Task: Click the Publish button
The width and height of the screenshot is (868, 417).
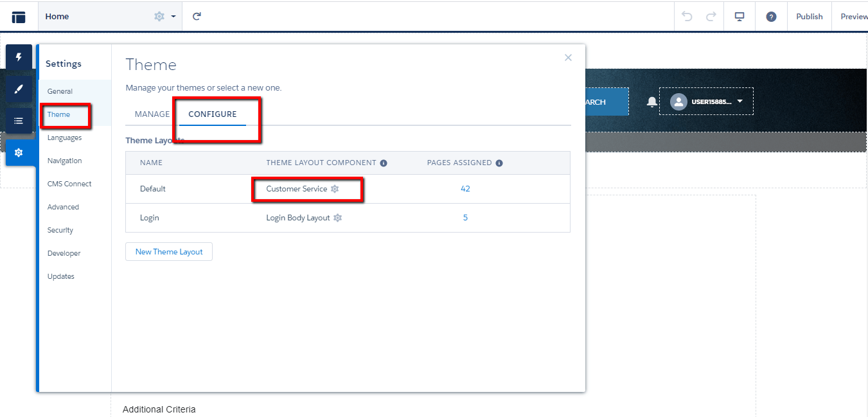Action: (x=809, y=17)
